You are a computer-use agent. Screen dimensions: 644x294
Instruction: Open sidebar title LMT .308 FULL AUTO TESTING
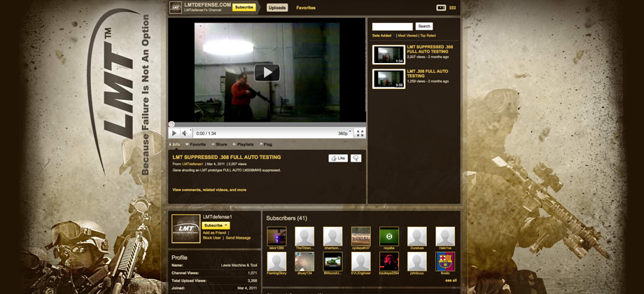tap(427, 73)
